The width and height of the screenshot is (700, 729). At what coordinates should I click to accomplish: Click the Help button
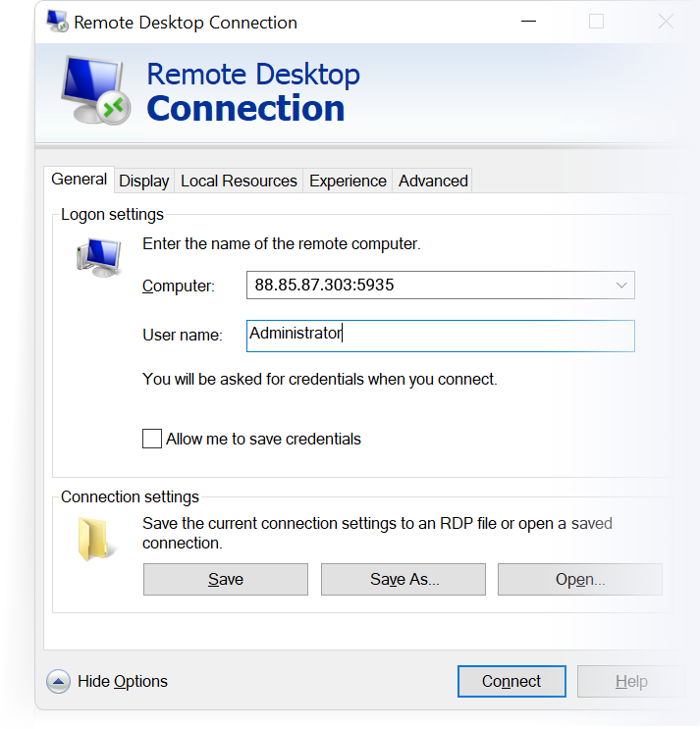pos(631,682)
